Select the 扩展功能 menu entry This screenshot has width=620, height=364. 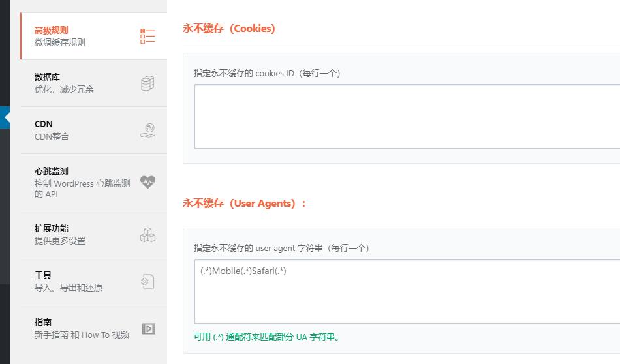pyautogui.click(x=52, y=228)
